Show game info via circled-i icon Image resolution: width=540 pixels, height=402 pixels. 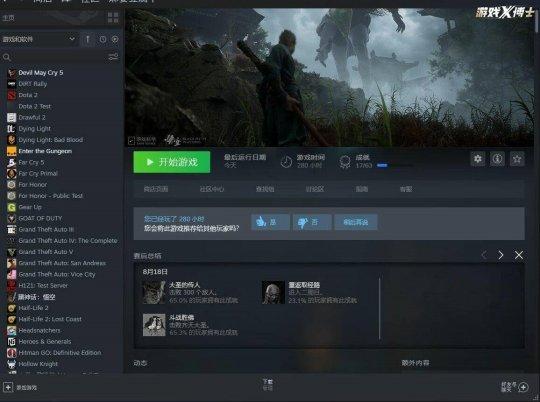coord(497,159)
